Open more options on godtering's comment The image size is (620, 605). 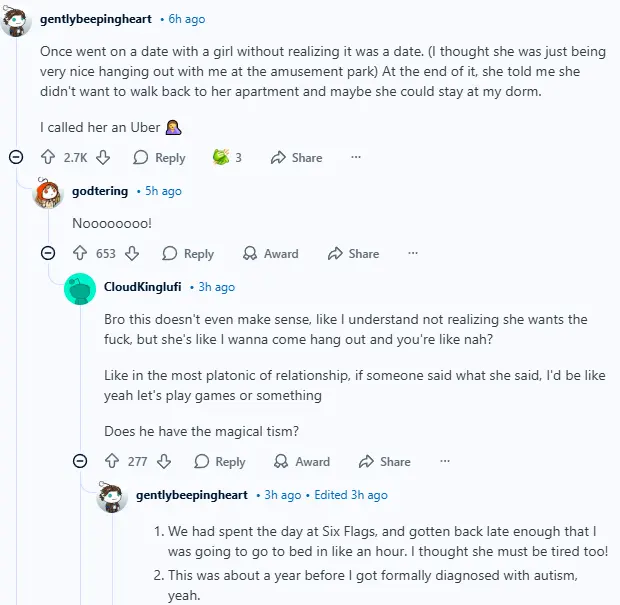coord(412,254)
